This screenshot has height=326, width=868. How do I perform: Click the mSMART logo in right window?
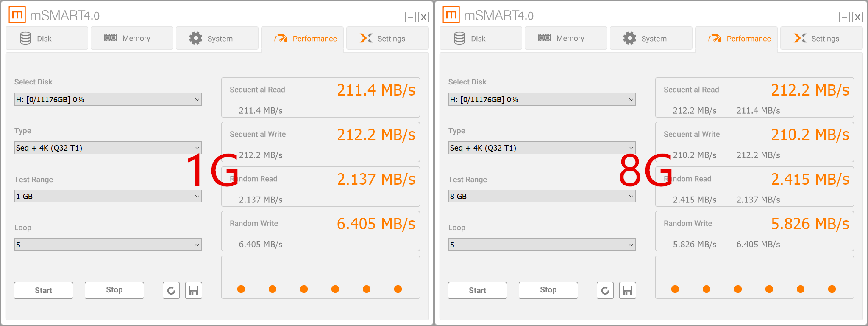tap(451, 15)
